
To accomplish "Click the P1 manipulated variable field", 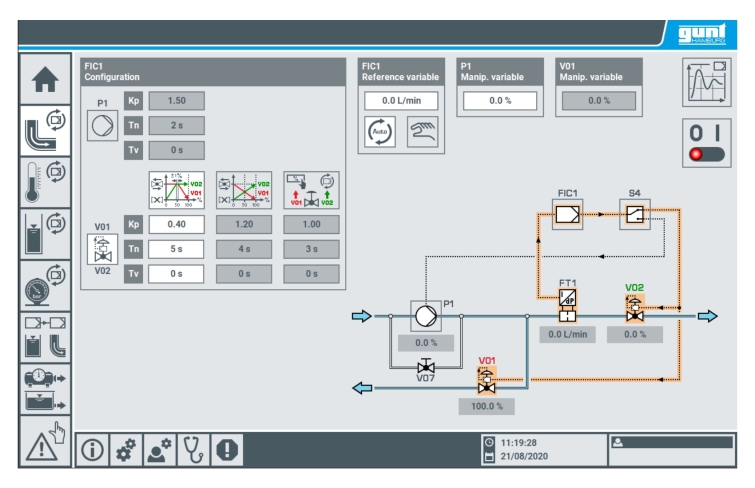I will coord(500,101).
